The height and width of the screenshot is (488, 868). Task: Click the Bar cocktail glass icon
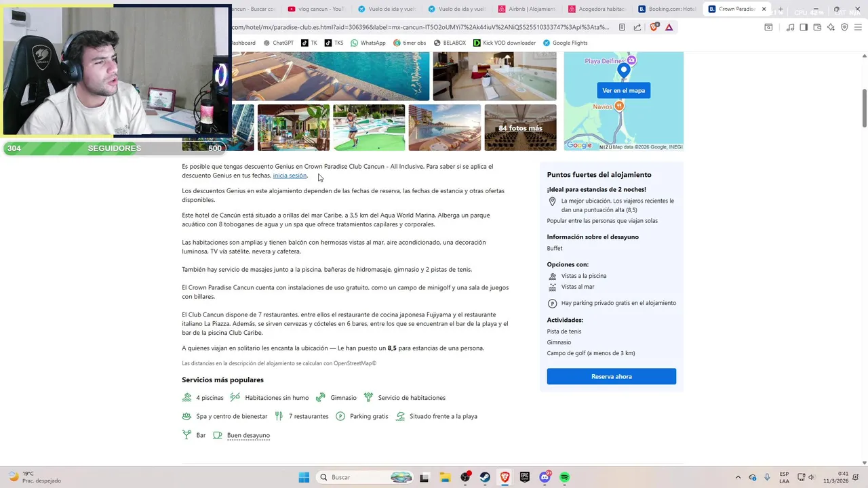click(x=186, y=435)
